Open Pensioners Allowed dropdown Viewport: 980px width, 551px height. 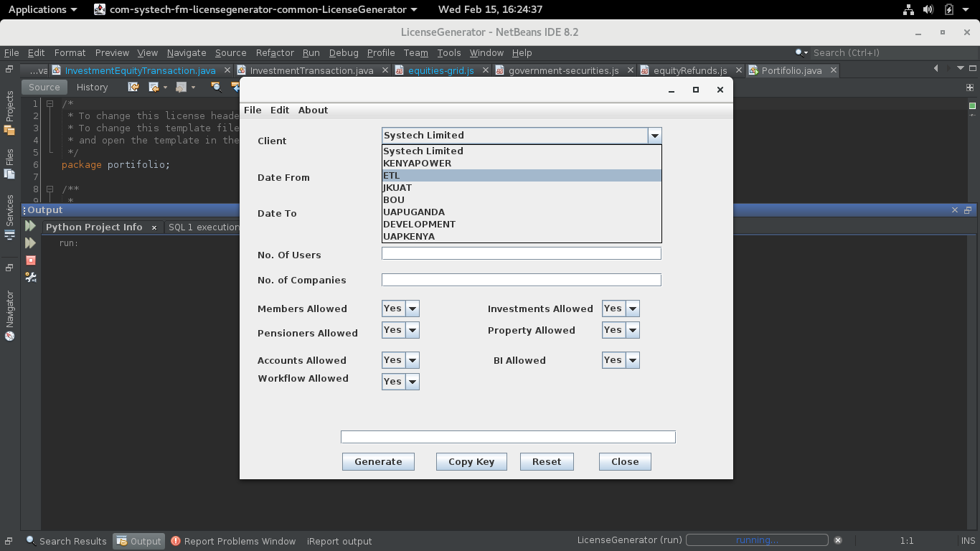(413, 330)
